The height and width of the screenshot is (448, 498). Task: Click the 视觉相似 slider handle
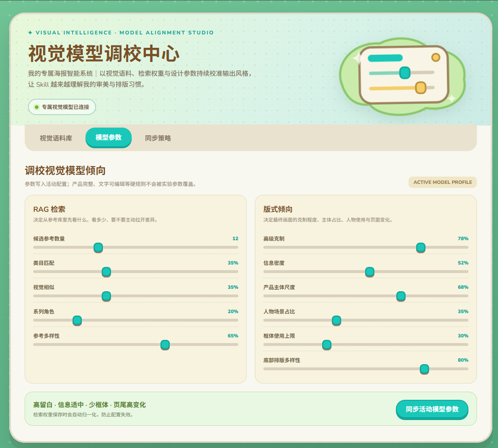pyautogui.click(x=106, y=296)
